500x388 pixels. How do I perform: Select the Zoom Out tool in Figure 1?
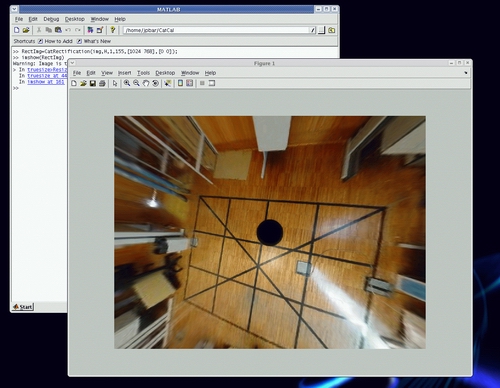(136, 83)
